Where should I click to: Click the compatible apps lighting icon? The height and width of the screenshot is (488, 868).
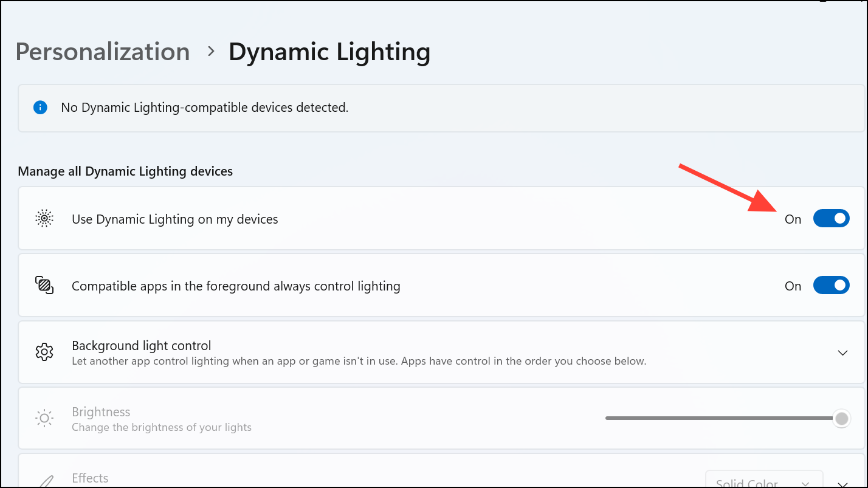point(44,285)
